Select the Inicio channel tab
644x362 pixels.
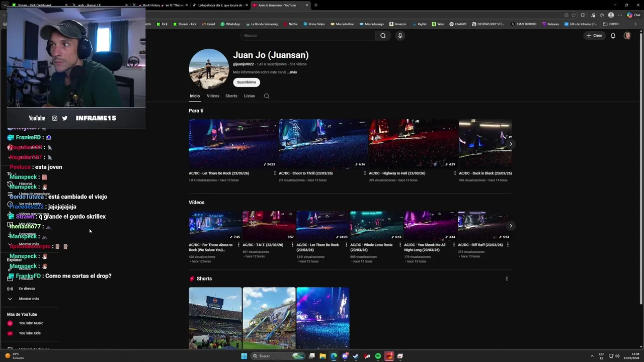pyautogui.click(x=195, y=96)
